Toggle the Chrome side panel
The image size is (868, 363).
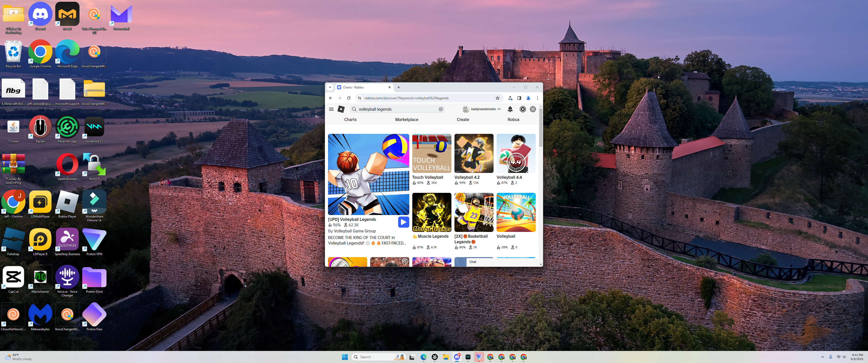tap(519, 98)
